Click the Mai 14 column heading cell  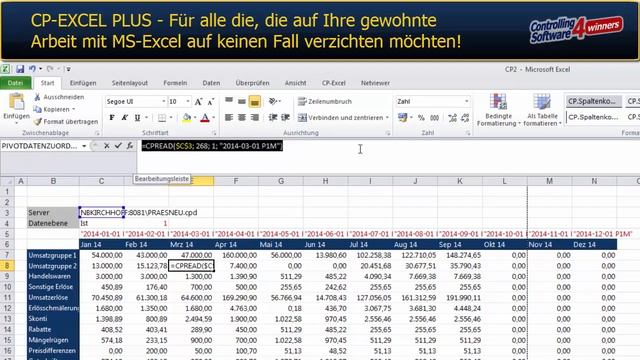pos(281,244)
